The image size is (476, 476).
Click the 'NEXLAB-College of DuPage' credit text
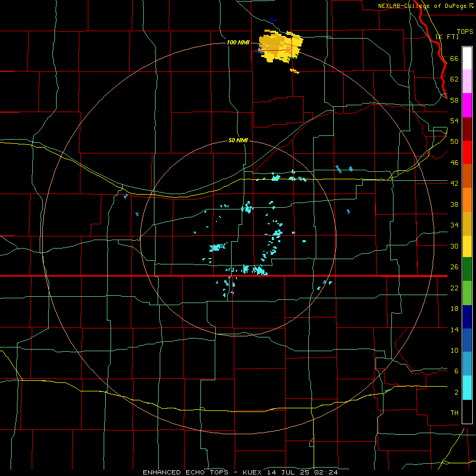click(423, 6)
